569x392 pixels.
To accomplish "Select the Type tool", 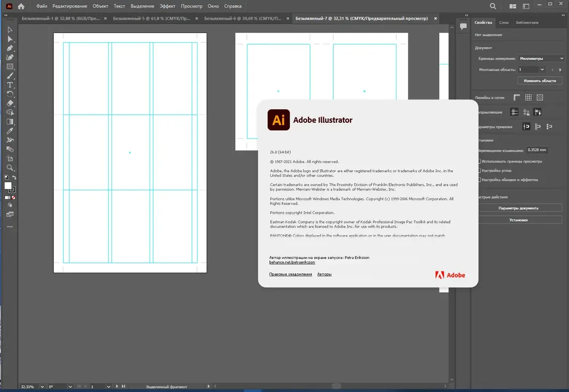I will pos(10,85).
